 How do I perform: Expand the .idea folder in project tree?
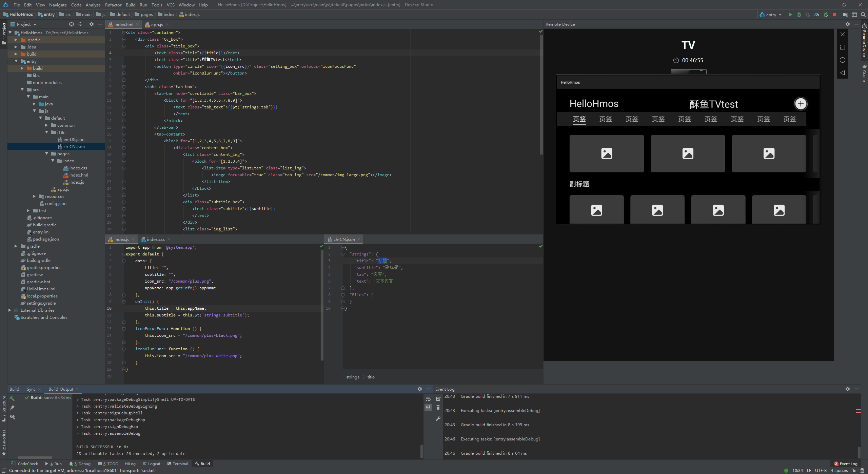pyautogui.click(x=16, y=47)
